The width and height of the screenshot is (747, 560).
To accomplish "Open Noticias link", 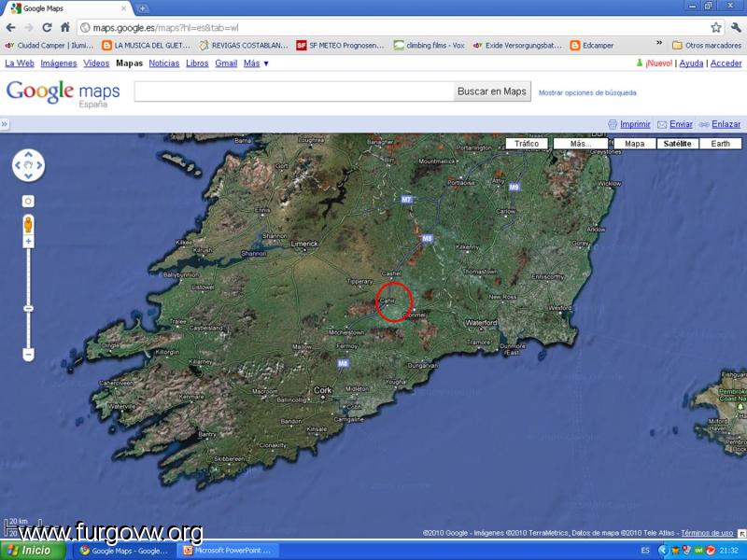I will click(x=164, y=63).
